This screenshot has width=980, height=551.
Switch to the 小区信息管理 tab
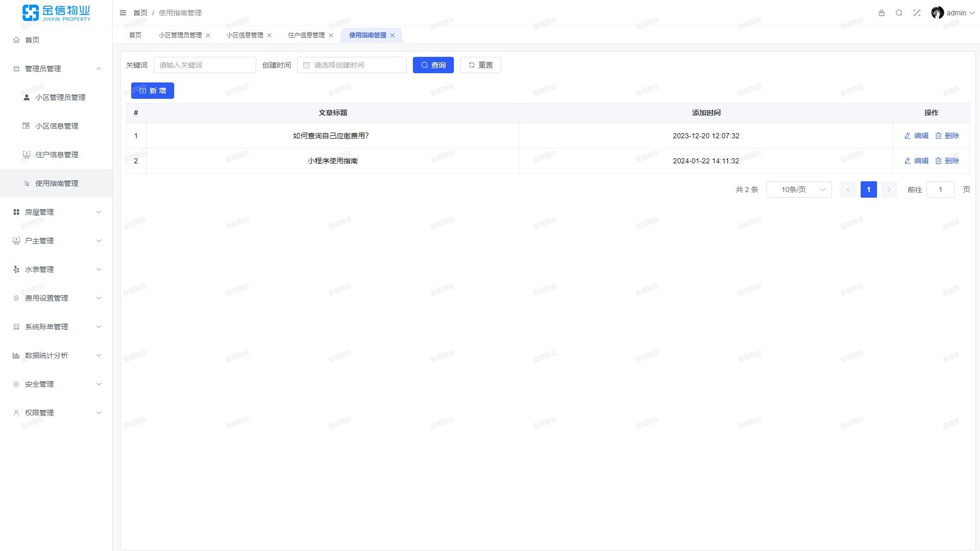pyautogui.click(x=244, y=35)
